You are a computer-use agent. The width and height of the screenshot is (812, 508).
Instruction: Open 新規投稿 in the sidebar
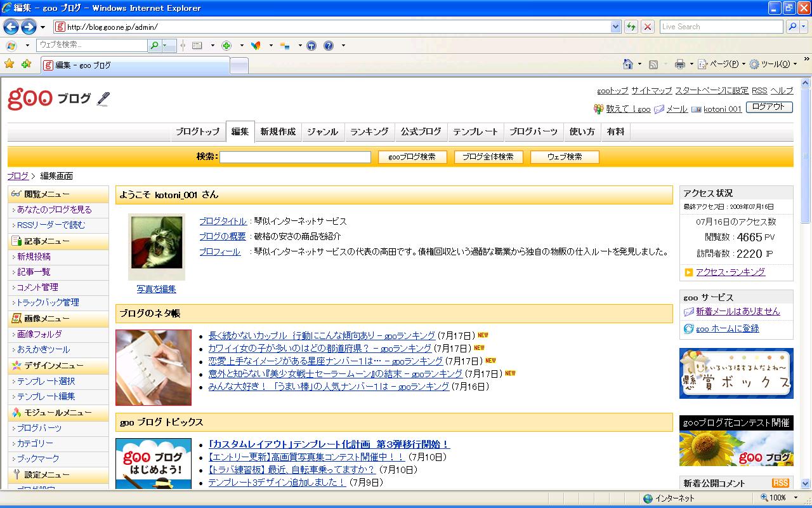point(34,257)
